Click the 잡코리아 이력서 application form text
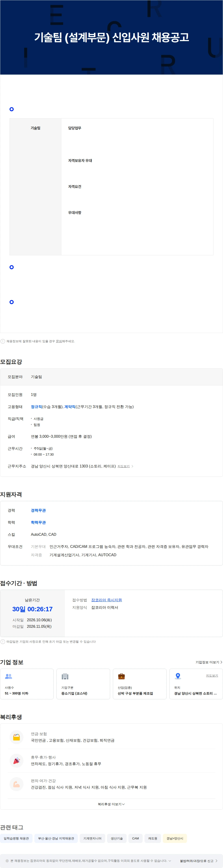Screen dimensions: 223x868 click(x=105, y=608)
